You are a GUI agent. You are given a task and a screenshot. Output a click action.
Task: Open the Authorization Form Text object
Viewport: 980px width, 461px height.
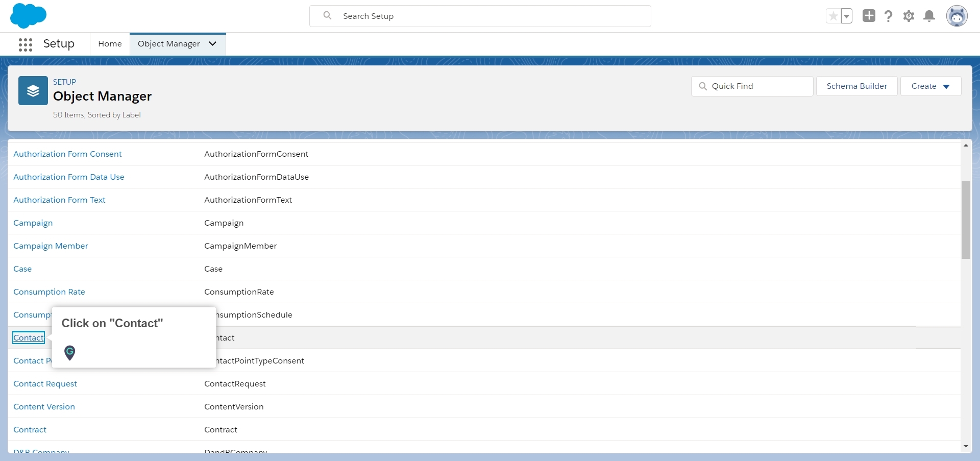tap(59, 200)
